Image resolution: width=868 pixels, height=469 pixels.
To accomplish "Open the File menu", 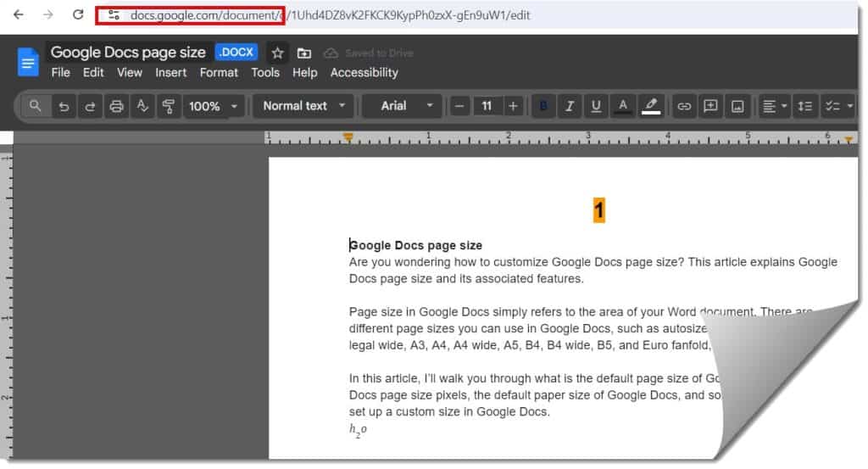I will 60,73.
